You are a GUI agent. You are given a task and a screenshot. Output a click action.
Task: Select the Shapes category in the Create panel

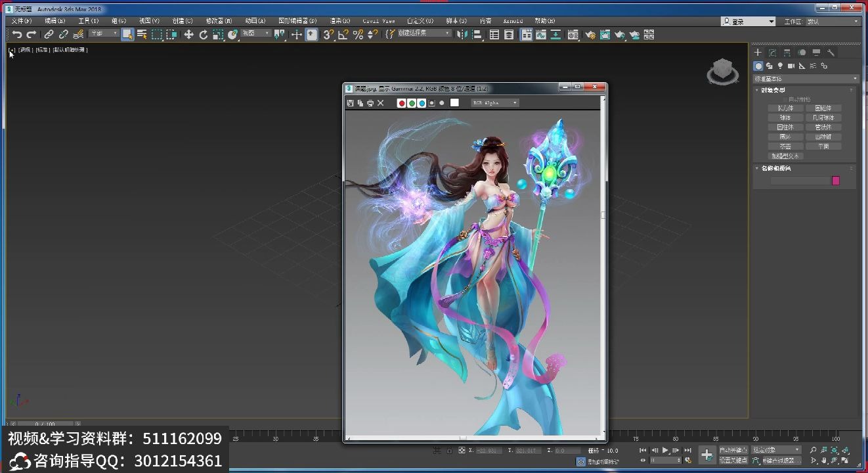pos(769,66)
